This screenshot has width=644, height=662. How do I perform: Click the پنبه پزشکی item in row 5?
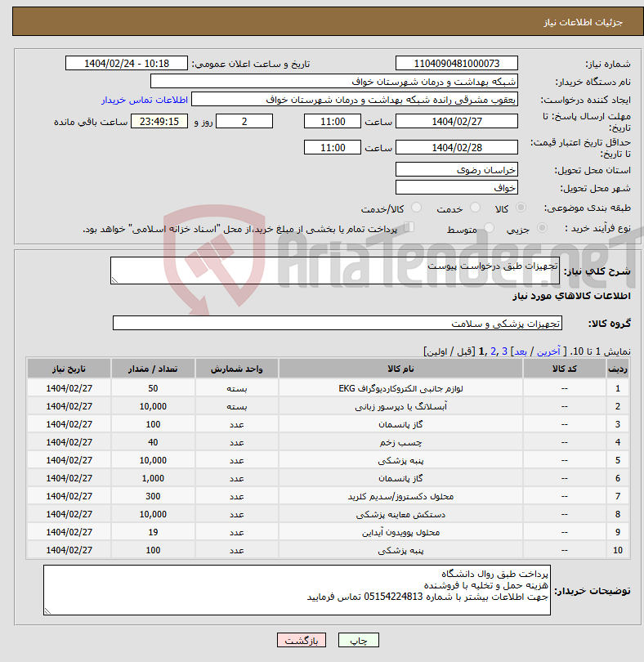click(400, 461)
